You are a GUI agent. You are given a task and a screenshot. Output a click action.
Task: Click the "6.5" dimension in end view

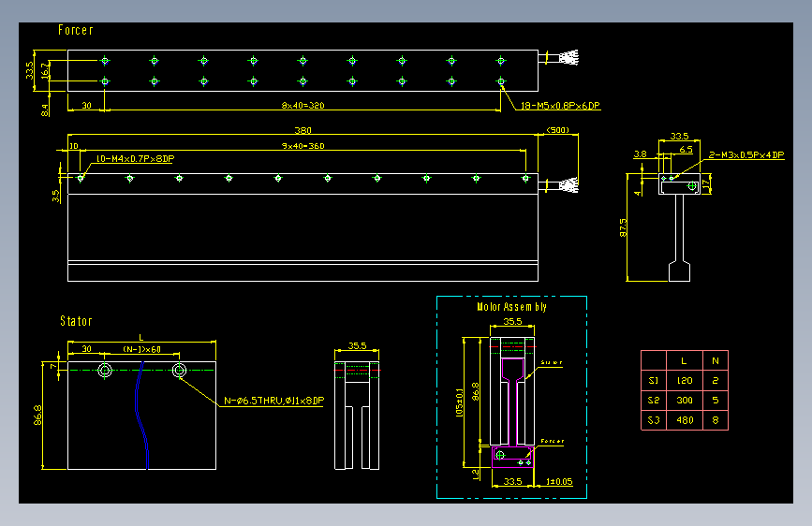686,149
